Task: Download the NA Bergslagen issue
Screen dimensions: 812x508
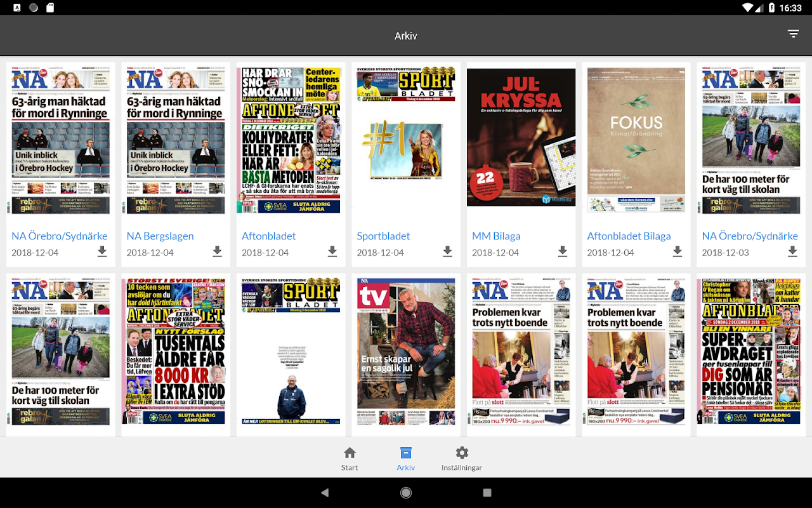Action: (217, 252)
